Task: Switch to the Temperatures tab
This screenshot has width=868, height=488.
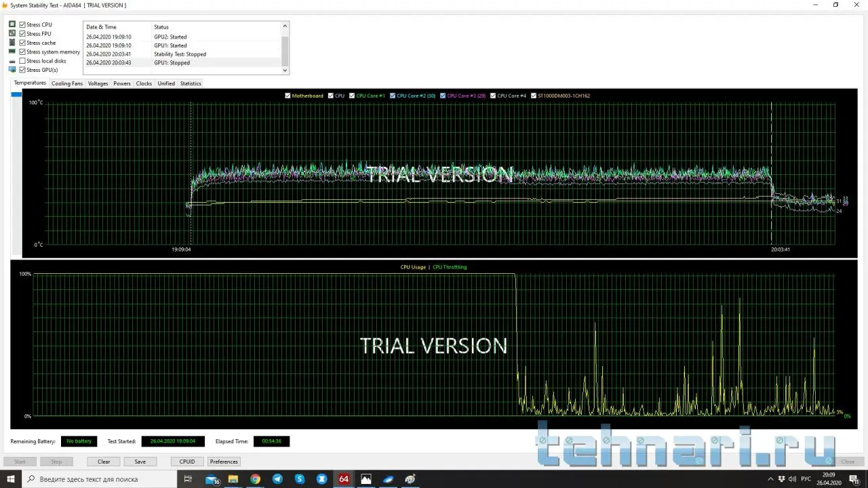Action: point(30,83)
